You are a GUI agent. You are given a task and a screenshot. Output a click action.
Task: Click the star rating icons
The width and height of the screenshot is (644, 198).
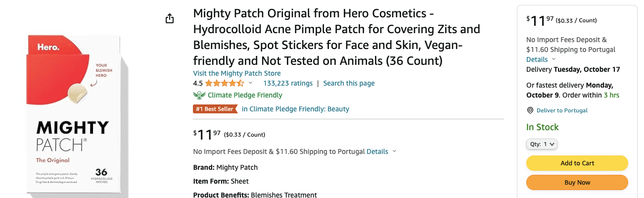(x=224, y=83)
